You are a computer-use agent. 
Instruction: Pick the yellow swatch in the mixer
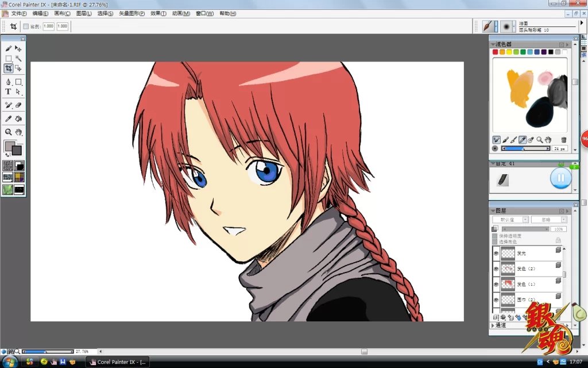[x=509, y=52]
